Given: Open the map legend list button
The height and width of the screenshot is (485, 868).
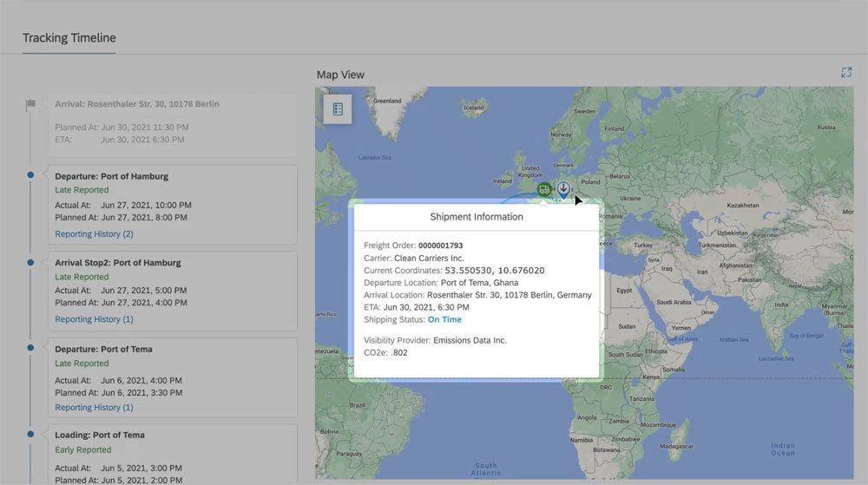Looking at the screenshot, I should [x=338, y=109].
